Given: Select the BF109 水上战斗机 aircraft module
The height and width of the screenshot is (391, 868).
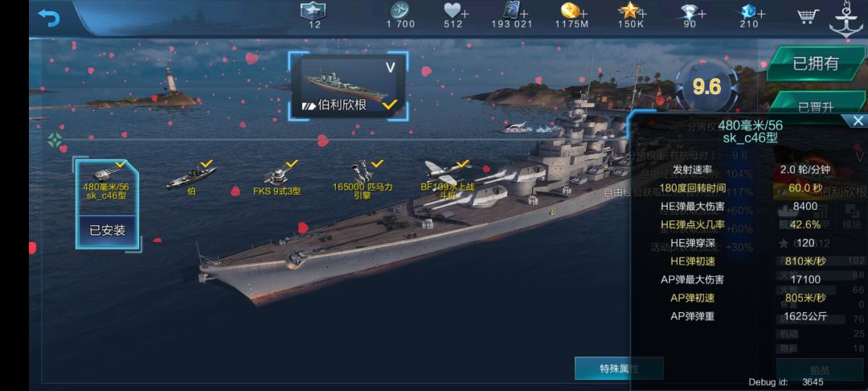Looking at the screenshot, I should tap(448, 179).
